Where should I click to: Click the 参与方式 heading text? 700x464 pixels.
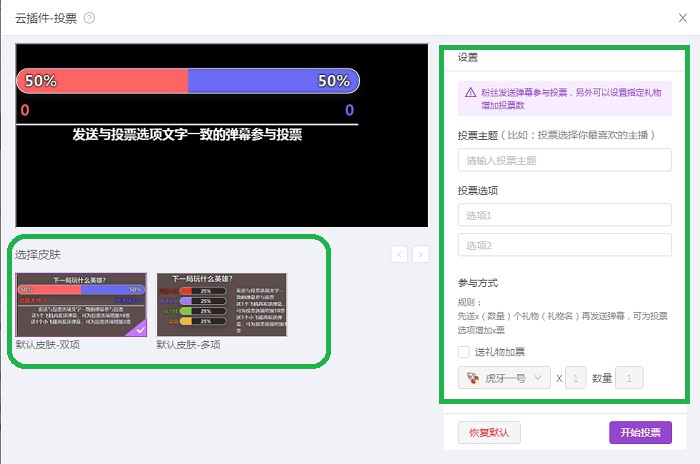click(x=478, y=283)
